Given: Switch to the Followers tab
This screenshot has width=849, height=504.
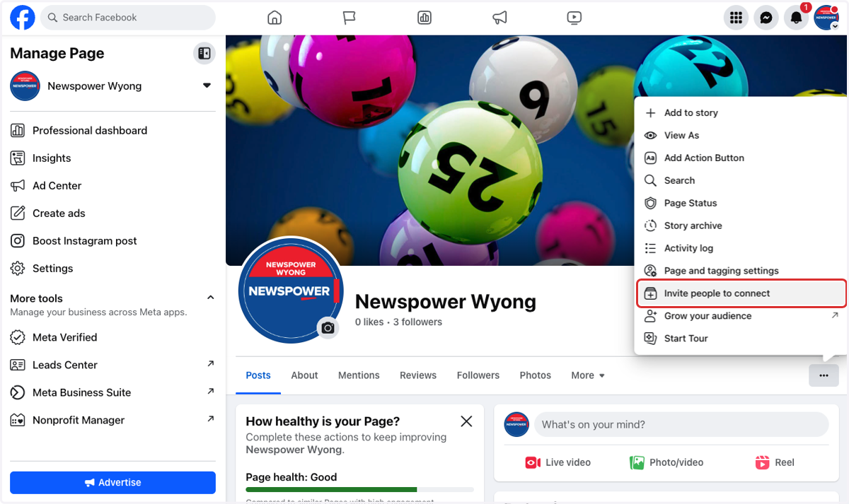Looking at the screenshot, I should [x=478, y=375].
